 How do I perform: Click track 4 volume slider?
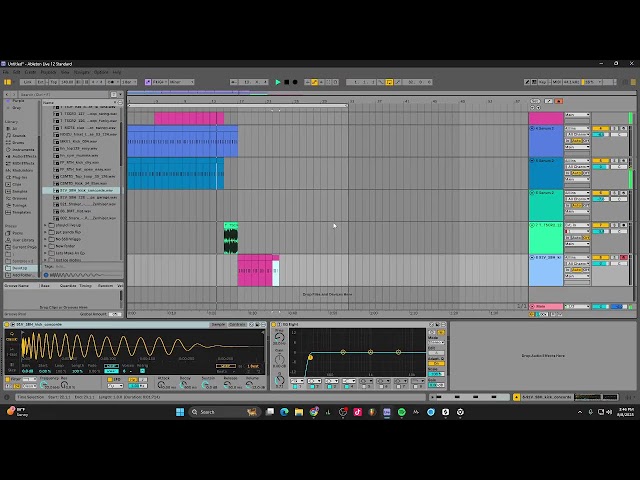[x=600, y=134]
